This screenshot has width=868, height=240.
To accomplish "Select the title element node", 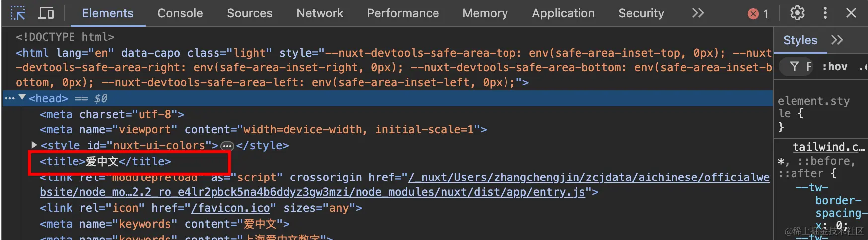I will click(105, 162).
